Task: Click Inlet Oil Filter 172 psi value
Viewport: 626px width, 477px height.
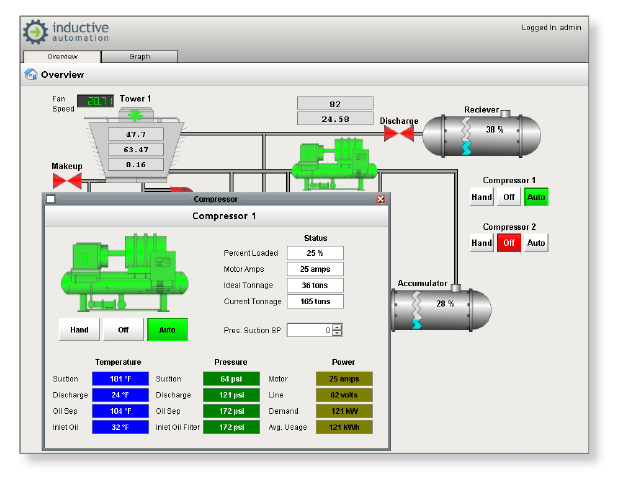Action: pyautogui.click(x=231, y=427)
